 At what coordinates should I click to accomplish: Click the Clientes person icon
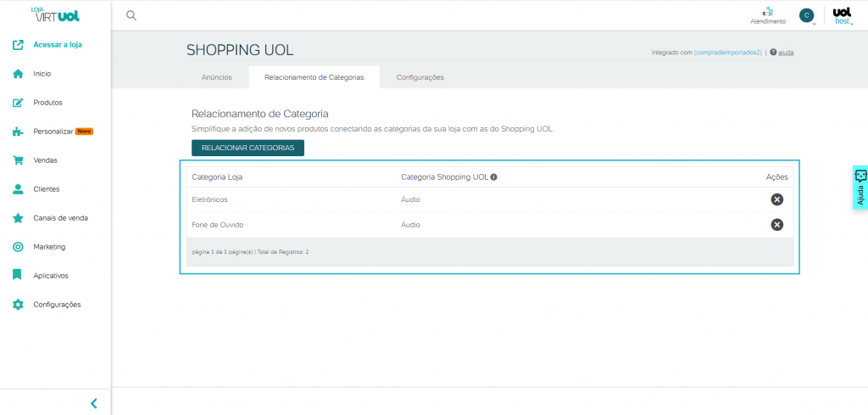pos(18,189)
